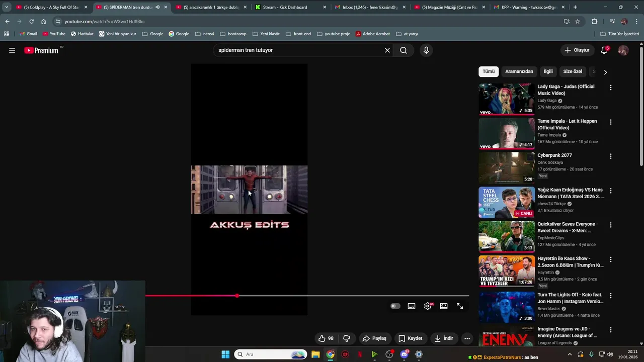Toggle subtitles in the player
The image size is (644, 362).
coord(412,306)
